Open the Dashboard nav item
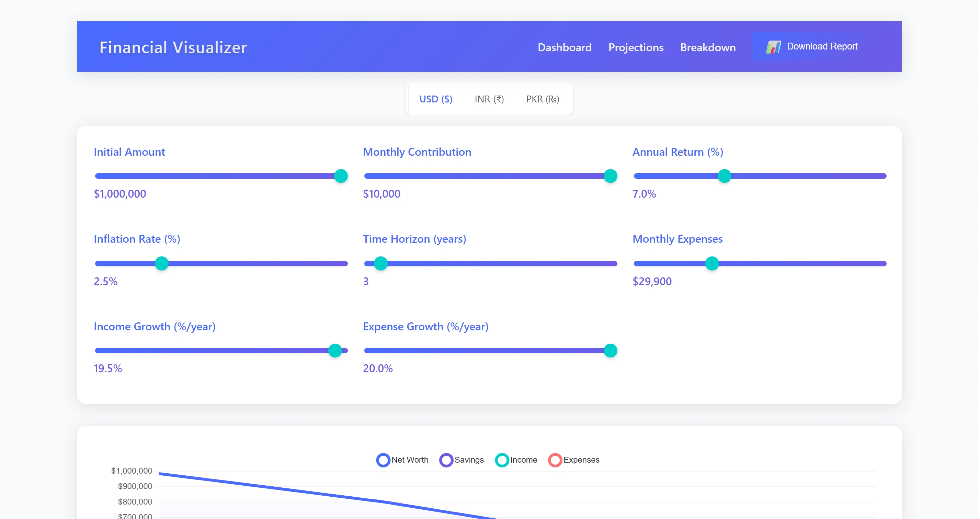980x519 pixels. pyautogui.click(x=564, y=47)
